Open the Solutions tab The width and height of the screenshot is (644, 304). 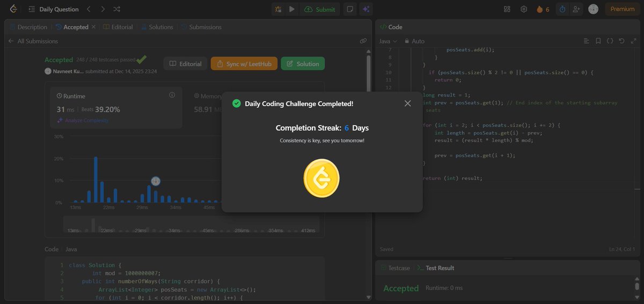pos(157,27)
